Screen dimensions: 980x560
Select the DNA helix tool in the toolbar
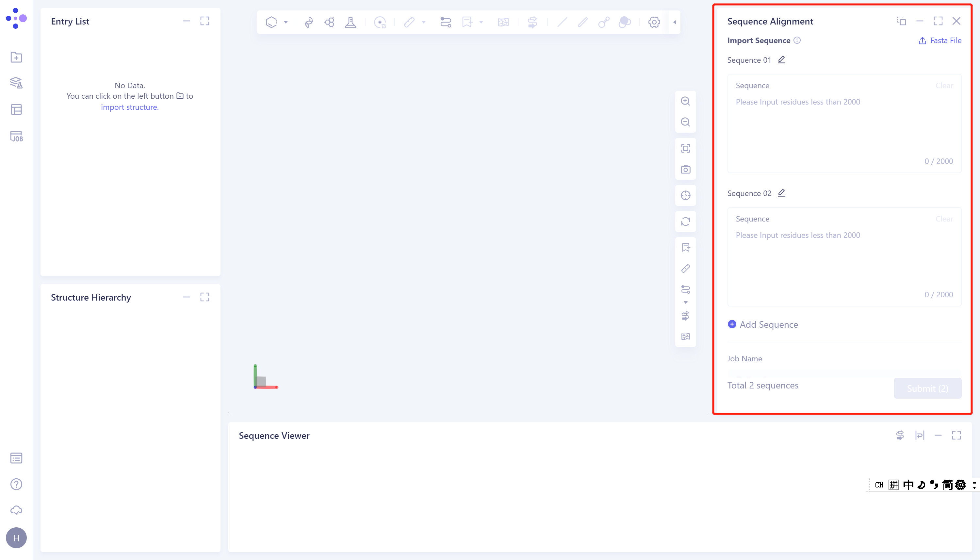309,22
